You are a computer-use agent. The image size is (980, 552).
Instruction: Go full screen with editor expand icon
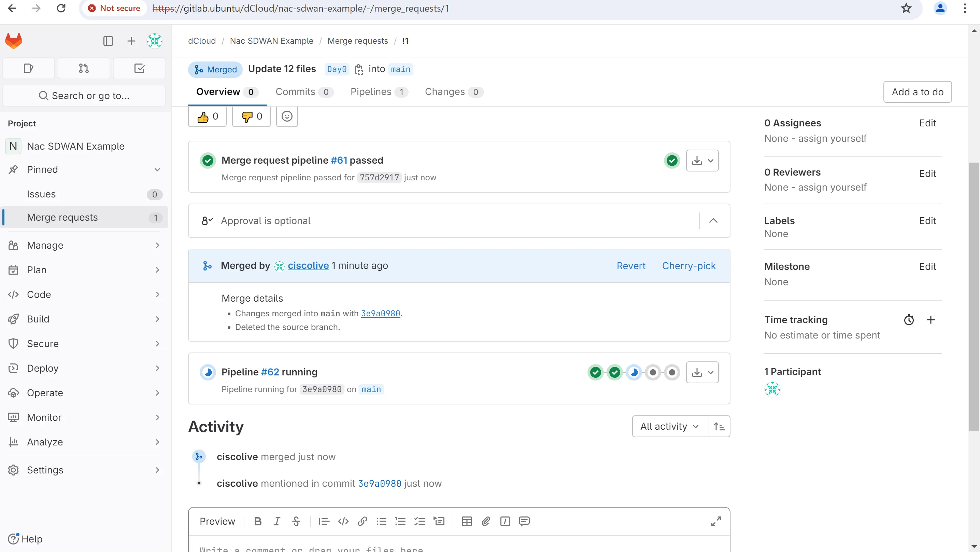715,521
